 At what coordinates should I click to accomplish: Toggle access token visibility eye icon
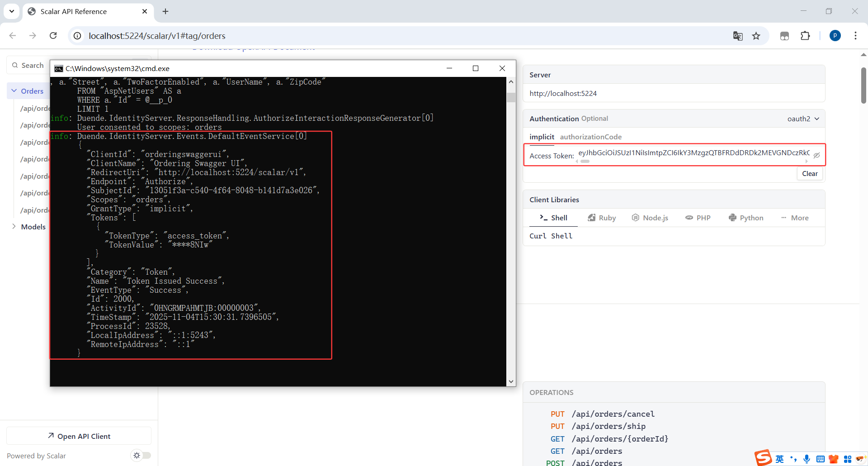tap(816, 155)
